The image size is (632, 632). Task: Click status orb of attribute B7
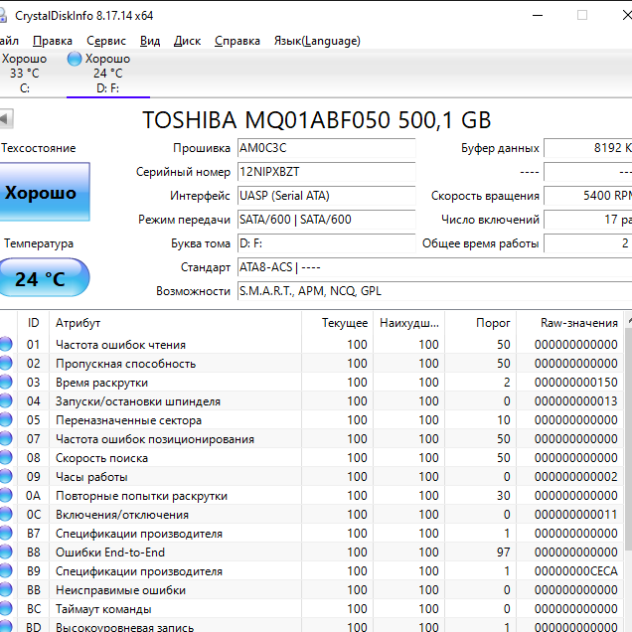click(6, 533)
